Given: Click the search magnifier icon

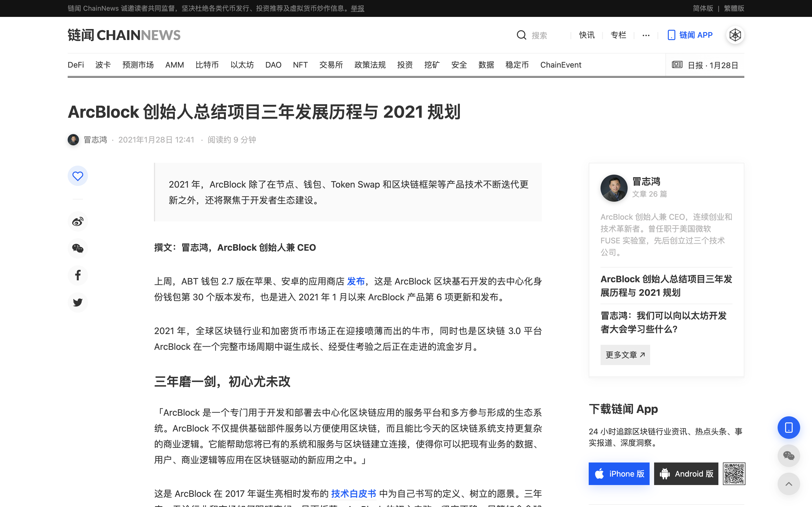Looking at the screenshot, I should pos(521,35).
